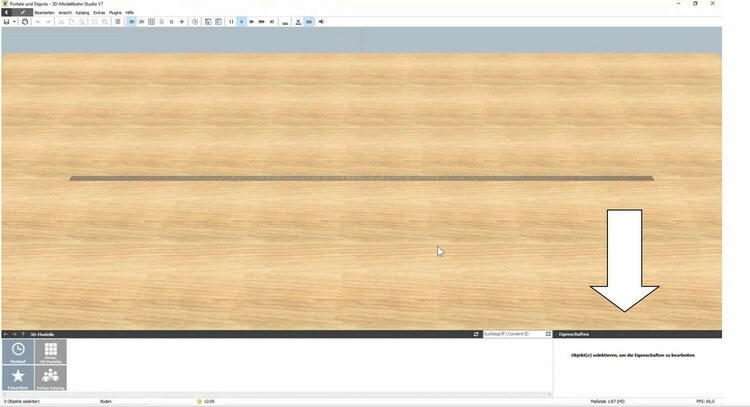
Task: Click the skip-to-end playback icon
Action: 272,22
